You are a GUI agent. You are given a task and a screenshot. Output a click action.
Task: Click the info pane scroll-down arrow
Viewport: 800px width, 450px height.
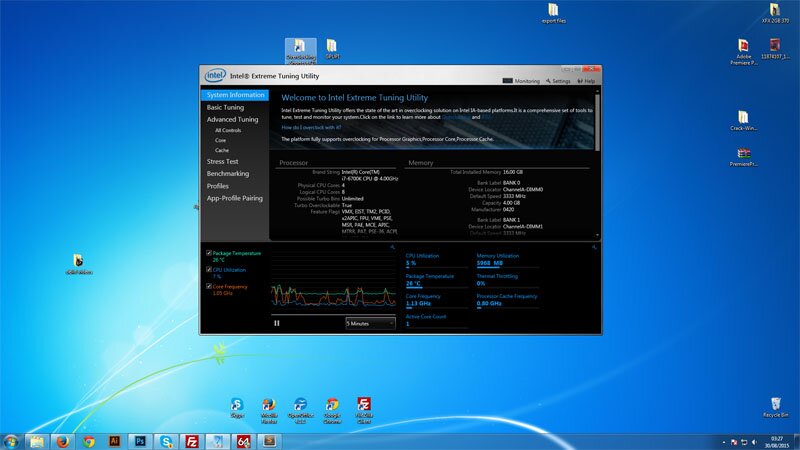pyautogui.click(x=597, y=235)
